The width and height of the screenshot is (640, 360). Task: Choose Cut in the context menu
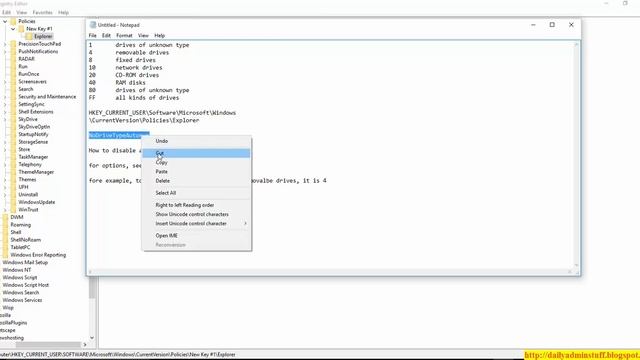(196, 153)
